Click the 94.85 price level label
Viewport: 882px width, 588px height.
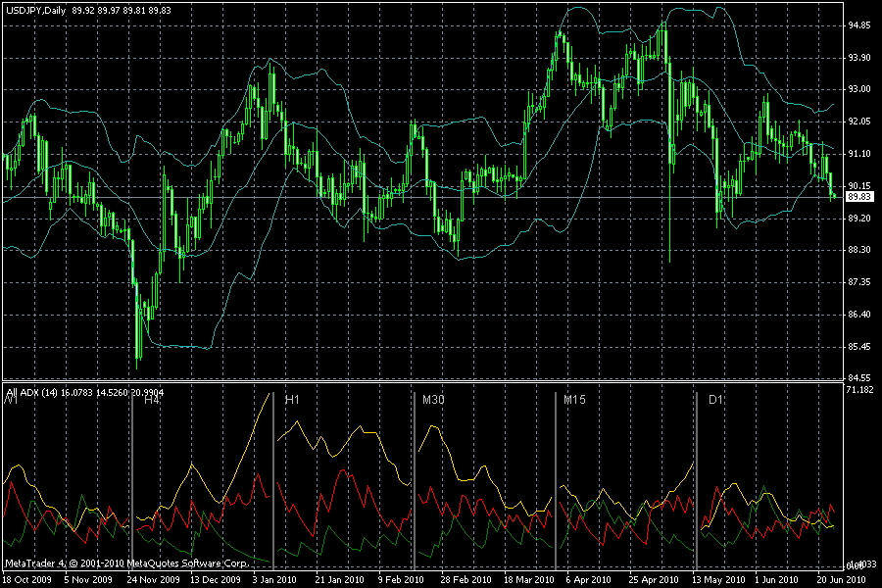coord(858,25)
